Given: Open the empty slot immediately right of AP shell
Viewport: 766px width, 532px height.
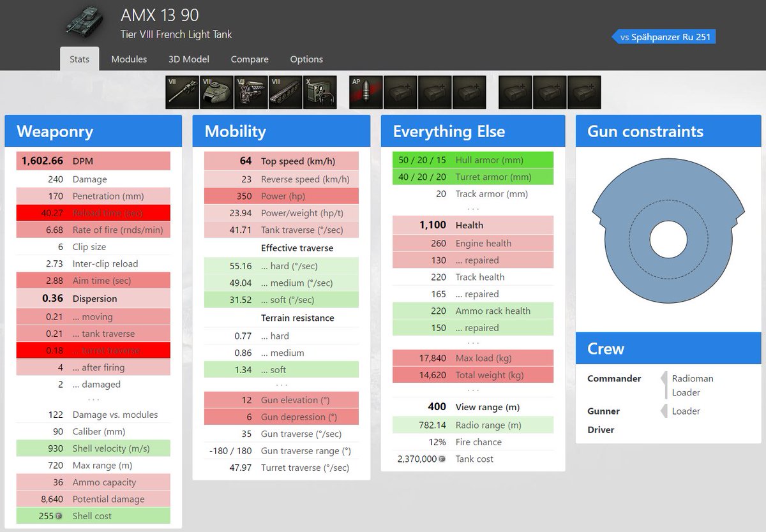Looking at the screenshot, I should pos(400,92).
